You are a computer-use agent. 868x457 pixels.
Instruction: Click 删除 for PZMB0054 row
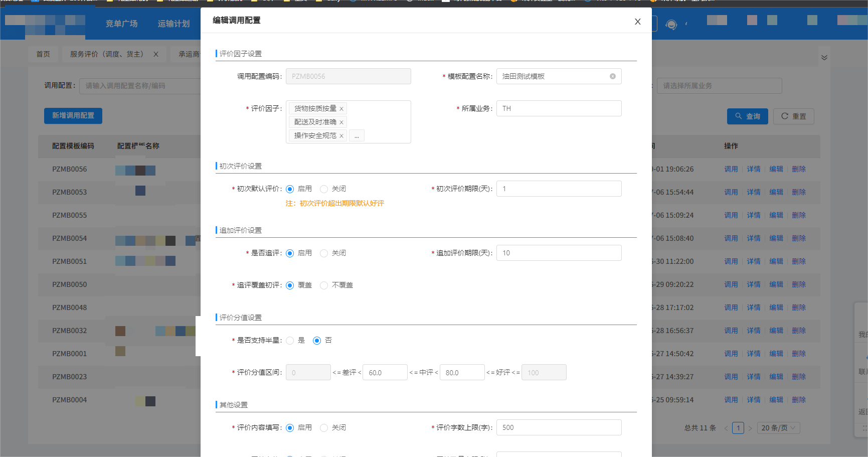point(799,238)
